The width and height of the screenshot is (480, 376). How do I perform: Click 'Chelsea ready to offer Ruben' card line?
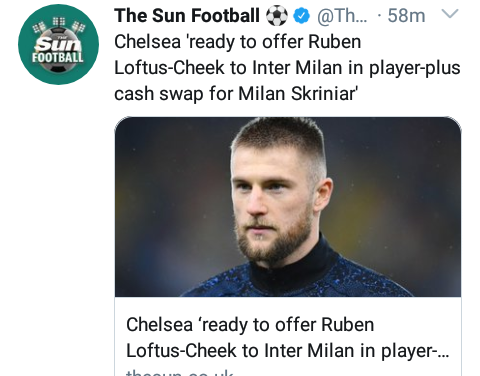pos(250,325)
